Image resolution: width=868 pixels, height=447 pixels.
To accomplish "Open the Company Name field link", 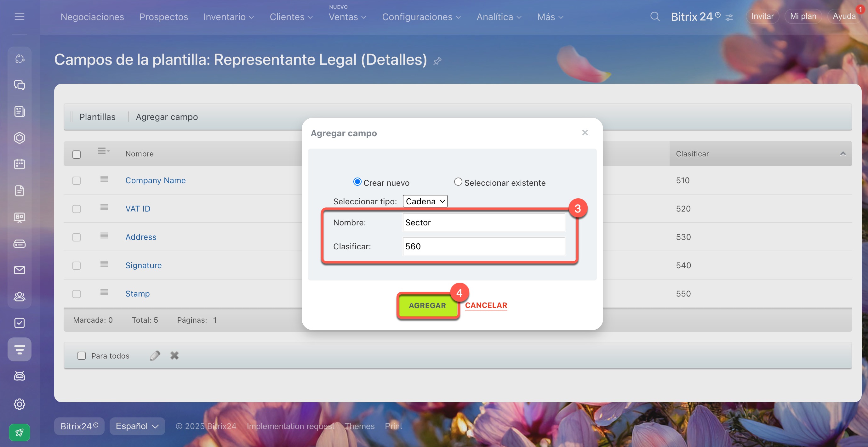I will point(155,180).
